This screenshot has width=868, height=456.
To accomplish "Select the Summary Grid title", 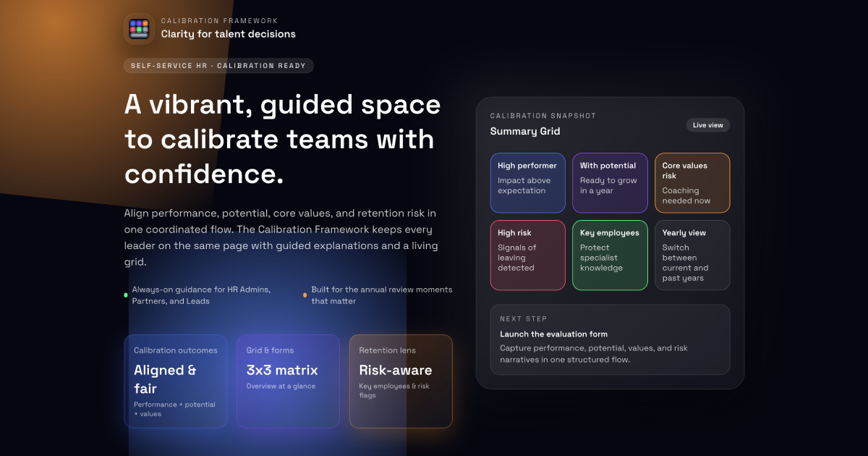I will click(x=524, y=131).
